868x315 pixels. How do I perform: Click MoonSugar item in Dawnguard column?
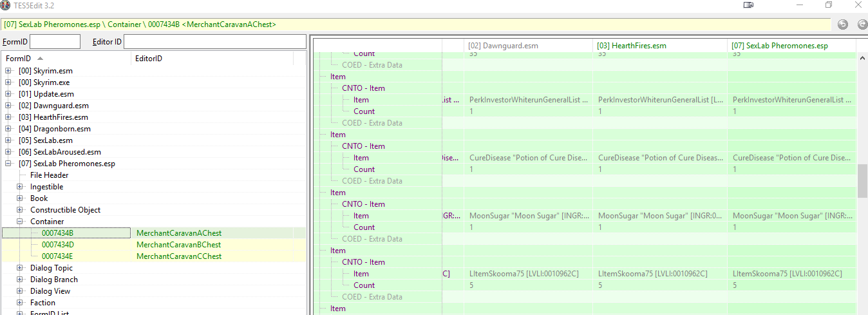point(528,216)
